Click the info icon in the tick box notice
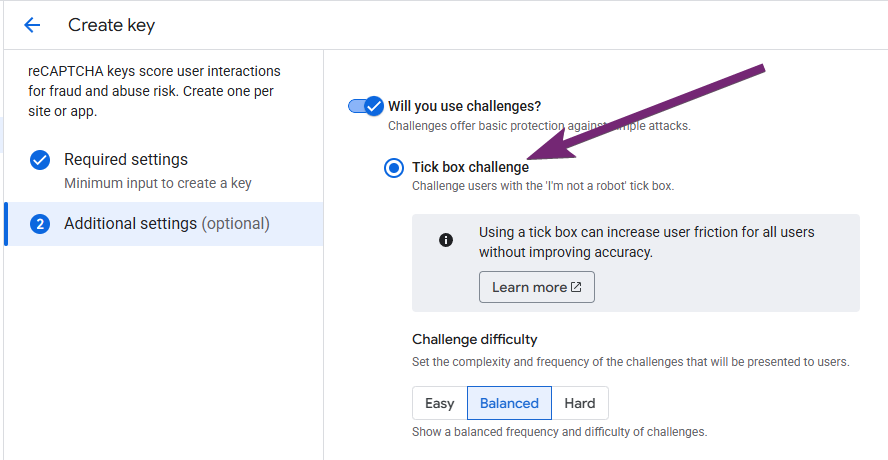The height and width of the screenshot is (460, 888). [x=446, y=240]
